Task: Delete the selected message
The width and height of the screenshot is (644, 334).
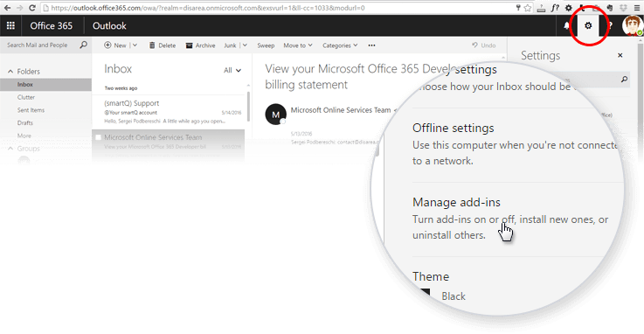Action: click(163, 45)
